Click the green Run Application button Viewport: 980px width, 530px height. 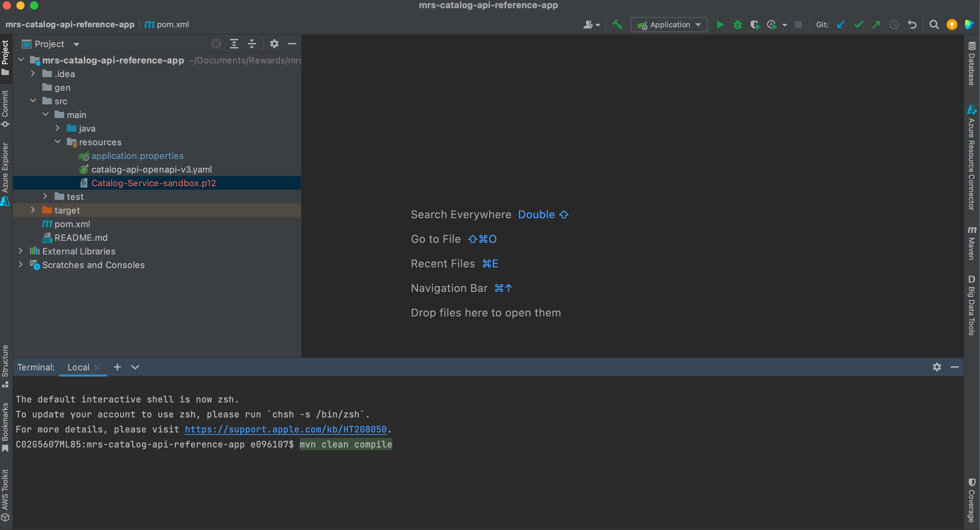[x=720, y=25]
